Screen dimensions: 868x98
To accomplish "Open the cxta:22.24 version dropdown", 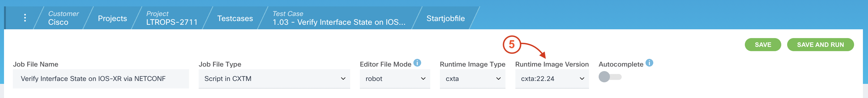I will point(552,79).
